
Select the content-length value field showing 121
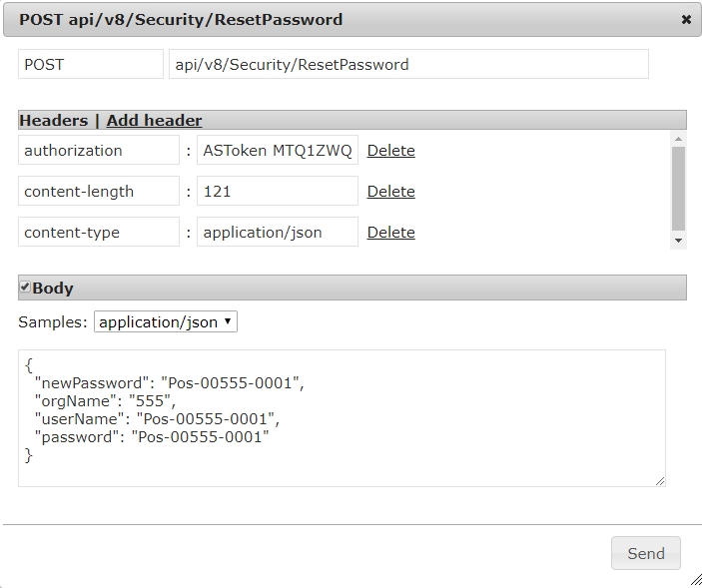coord(278,191)
